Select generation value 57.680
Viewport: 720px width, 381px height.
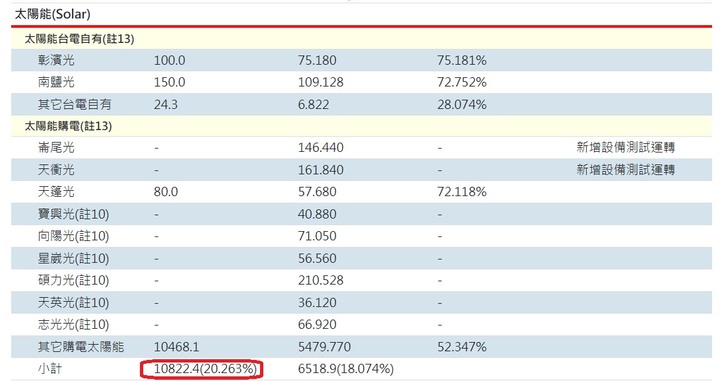coord(317,191)
